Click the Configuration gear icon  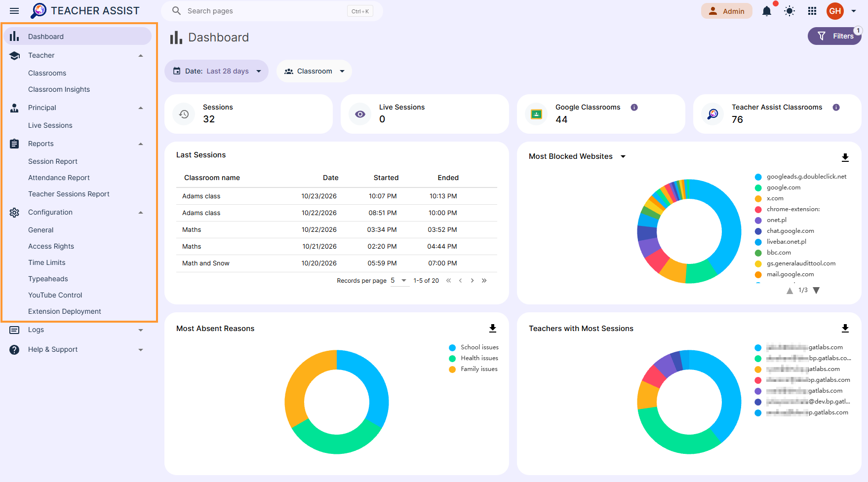14,213
